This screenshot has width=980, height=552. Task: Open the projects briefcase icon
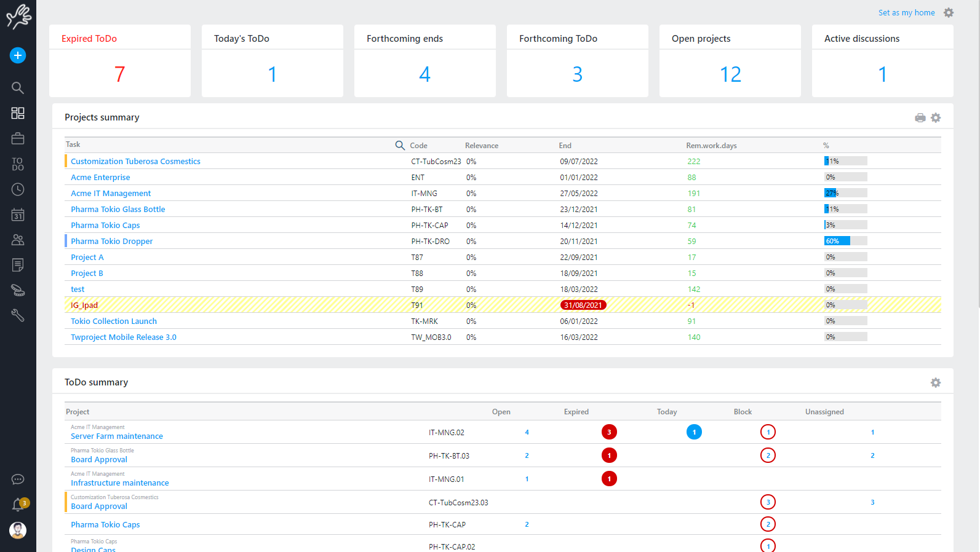click(18, 138)
